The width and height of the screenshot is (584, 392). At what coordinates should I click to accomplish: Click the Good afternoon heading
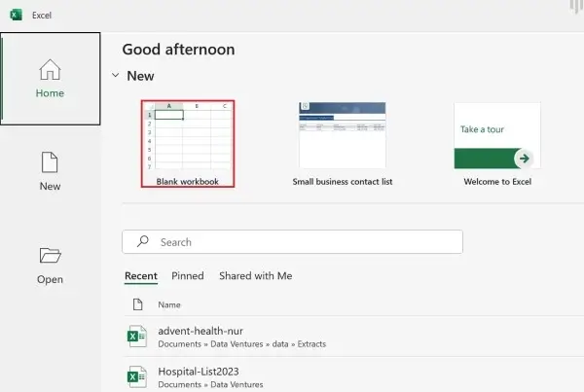point(178,50)
